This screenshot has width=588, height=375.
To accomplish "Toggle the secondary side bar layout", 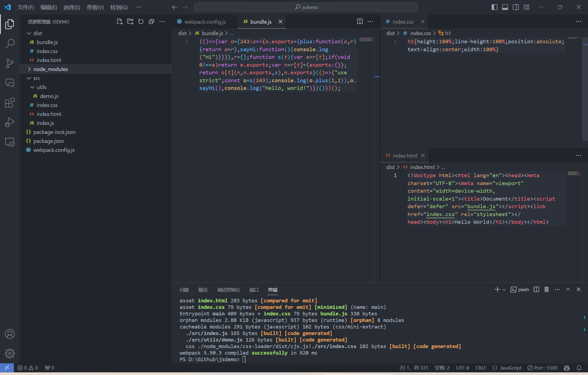I will pyautogui.click(x=516, y=7).
